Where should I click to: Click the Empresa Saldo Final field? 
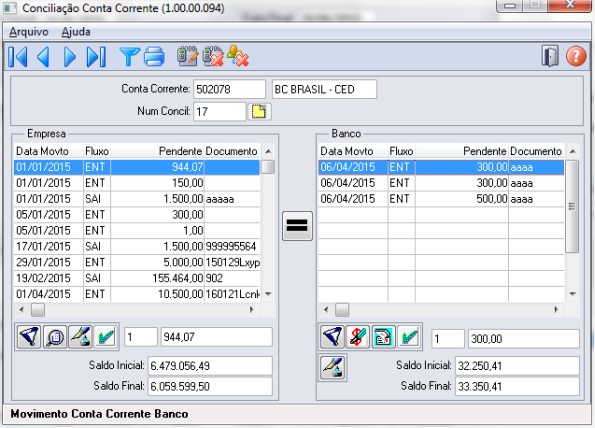point(210,386)
